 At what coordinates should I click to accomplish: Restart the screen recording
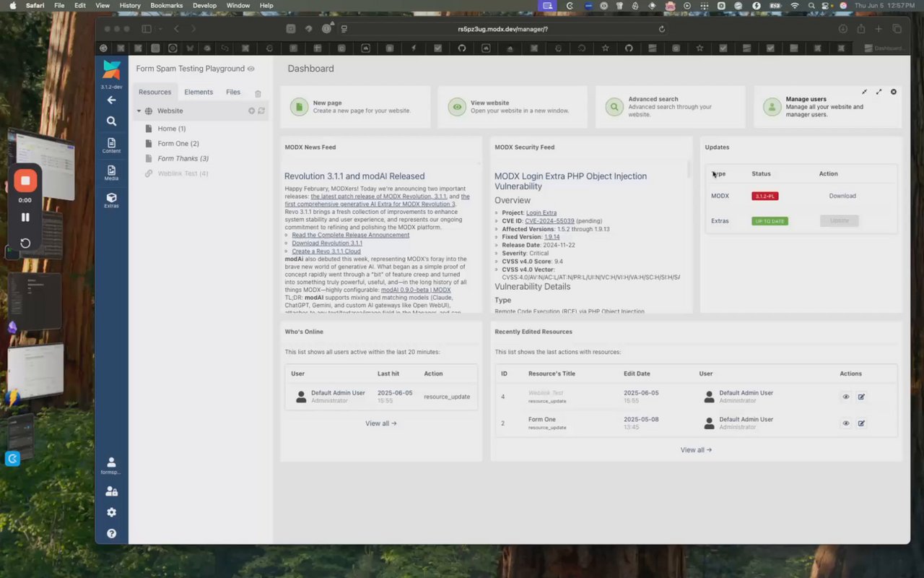(x=25, y=243)
